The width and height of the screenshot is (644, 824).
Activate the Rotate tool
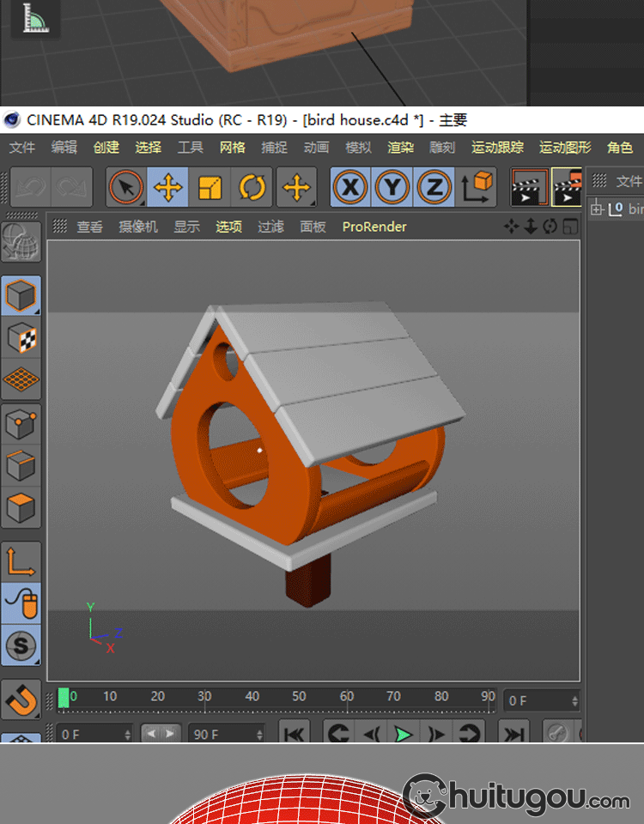point(252,187)
